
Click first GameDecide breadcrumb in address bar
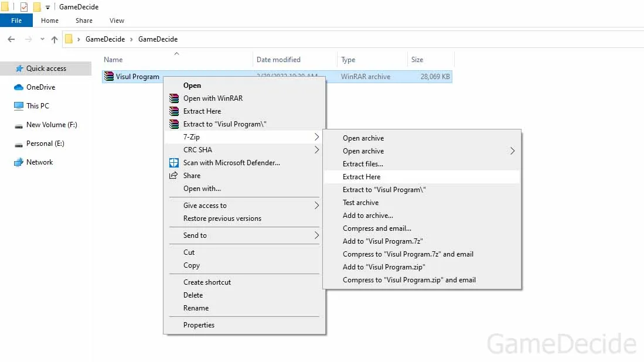(105, 39)
